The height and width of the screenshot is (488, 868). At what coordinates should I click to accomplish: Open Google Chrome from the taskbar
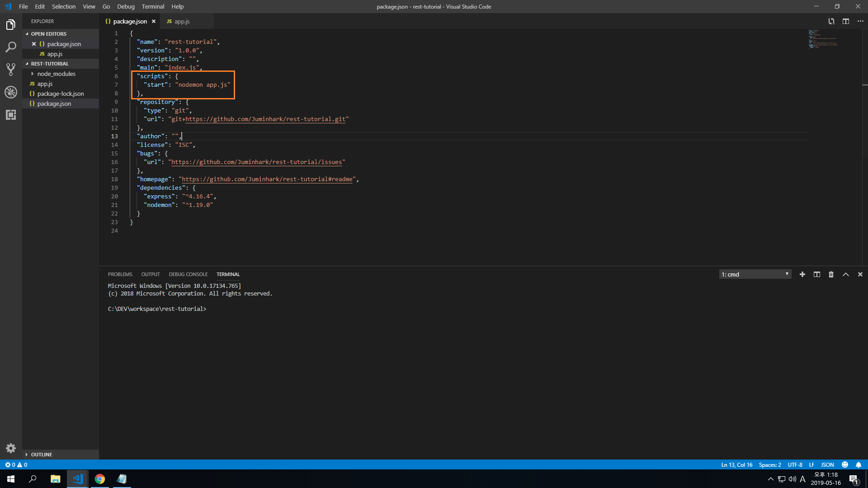coord(100,479)
